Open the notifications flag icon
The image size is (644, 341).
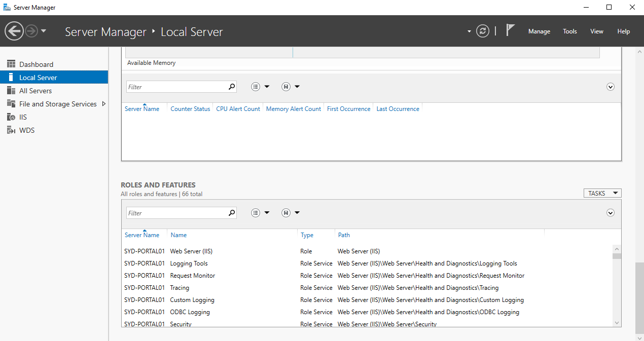(x=510, y=31)
